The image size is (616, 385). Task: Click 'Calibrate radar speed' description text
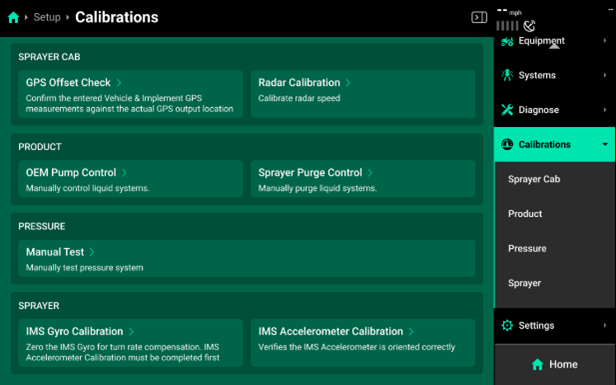[x=299, y=98]
